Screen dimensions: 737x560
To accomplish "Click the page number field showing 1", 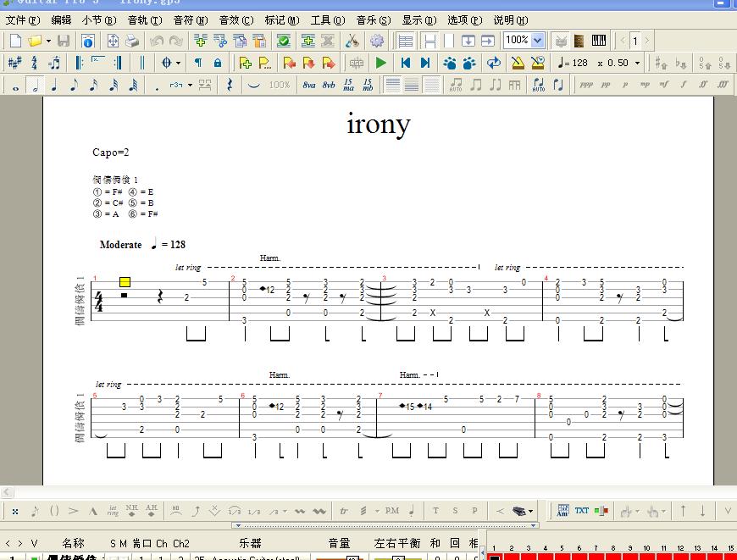I will 635,41.
